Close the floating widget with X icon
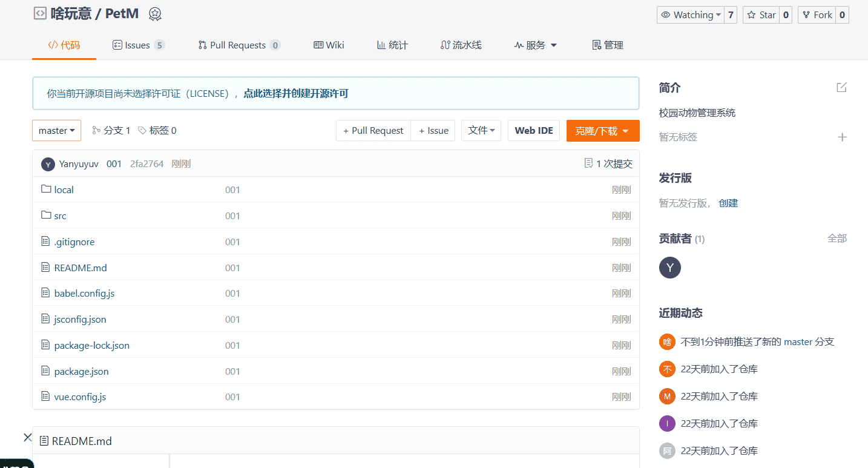Image resolution: width=868 pixels, height=468 pixels. pyautogui.click(x=27, y=437)
